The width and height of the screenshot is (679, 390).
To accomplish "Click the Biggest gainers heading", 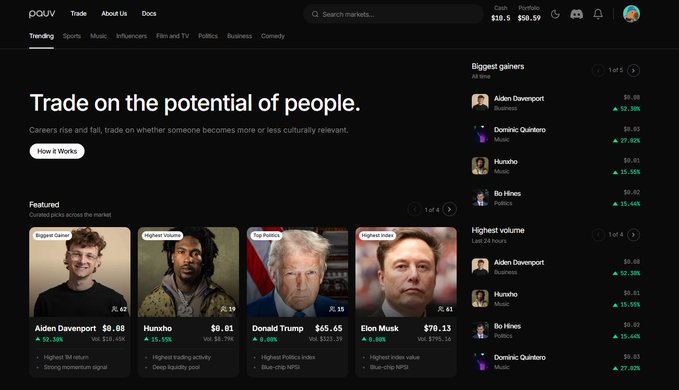I will pyautogui.click(x=498, y=66).
